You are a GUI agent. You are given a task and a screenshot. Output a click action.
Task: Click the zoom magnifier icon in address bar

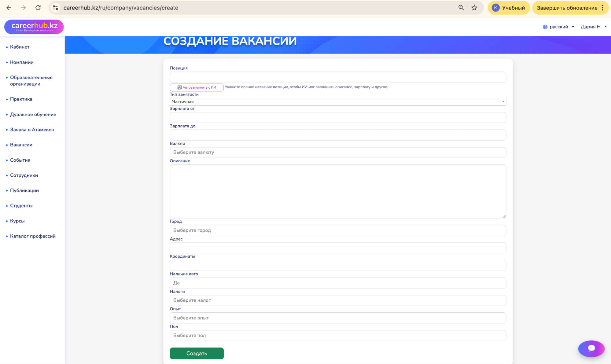tap(461, 8)
